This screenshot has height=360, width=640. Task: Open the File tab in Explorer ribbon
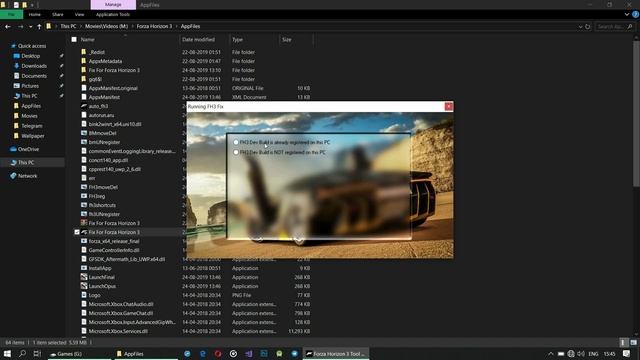point(11,14)
